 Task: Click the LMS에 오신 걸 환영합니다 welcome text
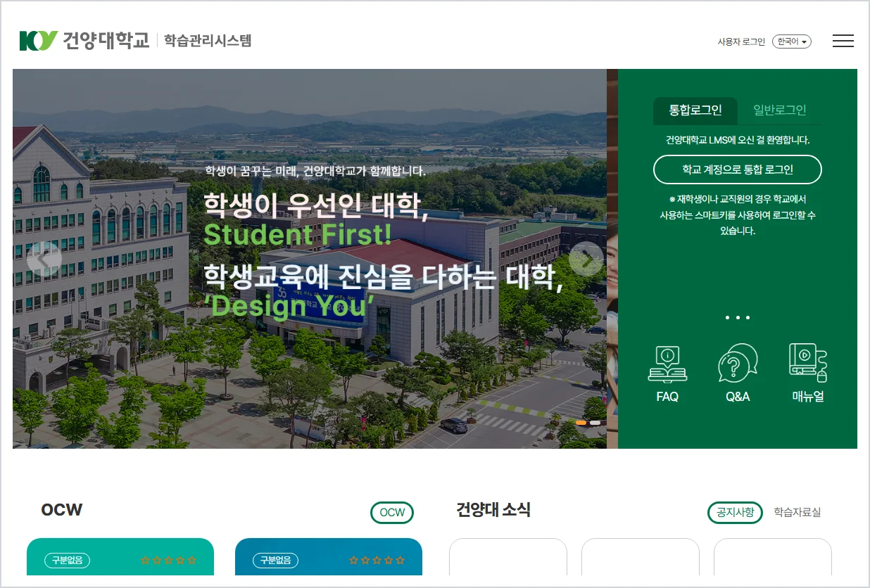tap(738, 140)
